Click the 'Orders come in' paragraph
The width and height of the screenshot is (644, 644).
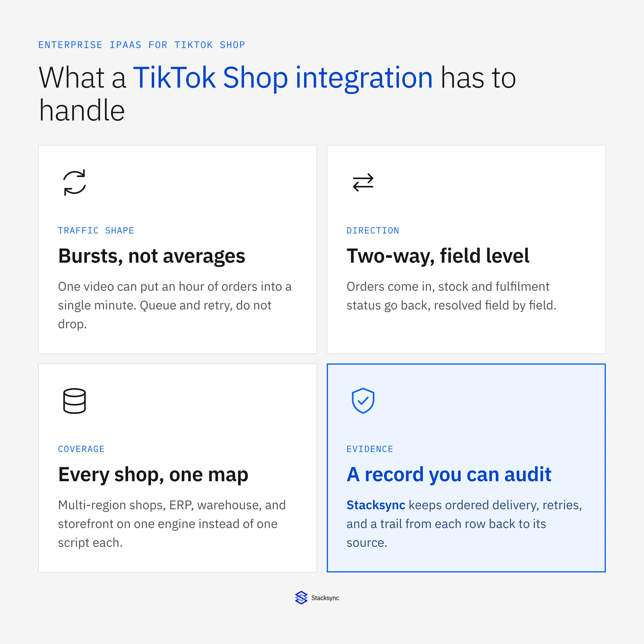(x=451, y=296)
